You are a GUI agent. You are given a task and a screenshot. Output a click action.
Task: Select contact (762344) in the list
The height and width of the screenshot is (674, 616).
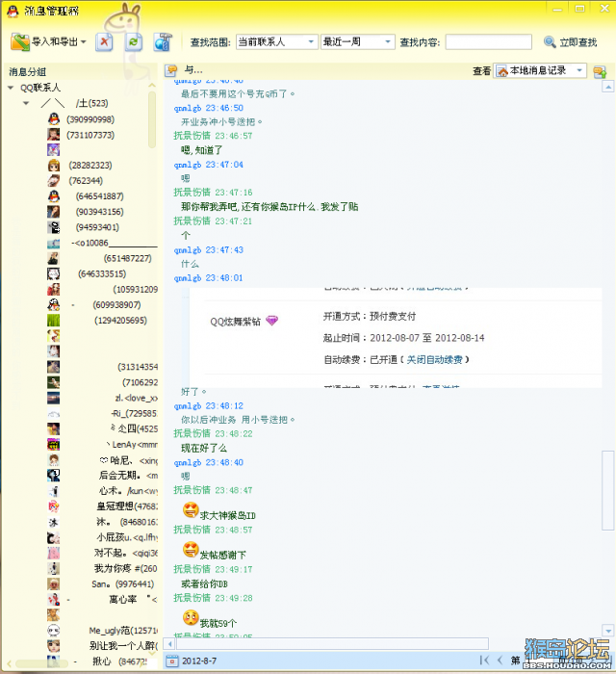click(x=86, y=181)
